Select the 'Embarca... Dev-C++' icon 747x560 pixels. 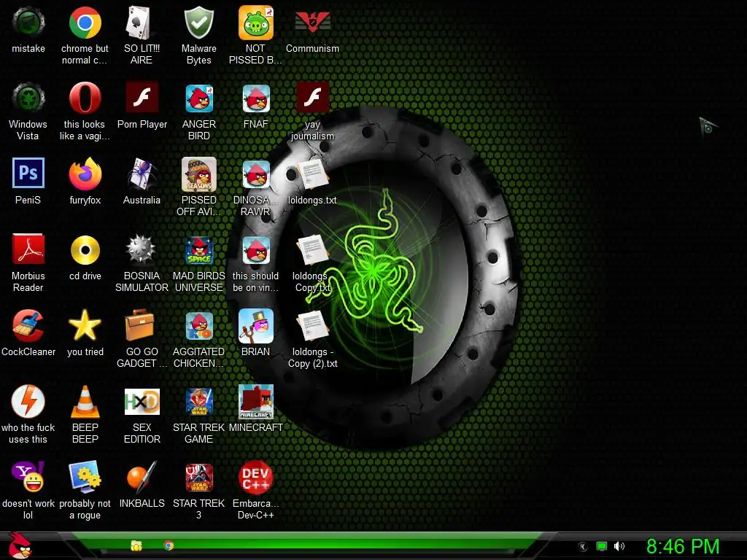[256, 478]
